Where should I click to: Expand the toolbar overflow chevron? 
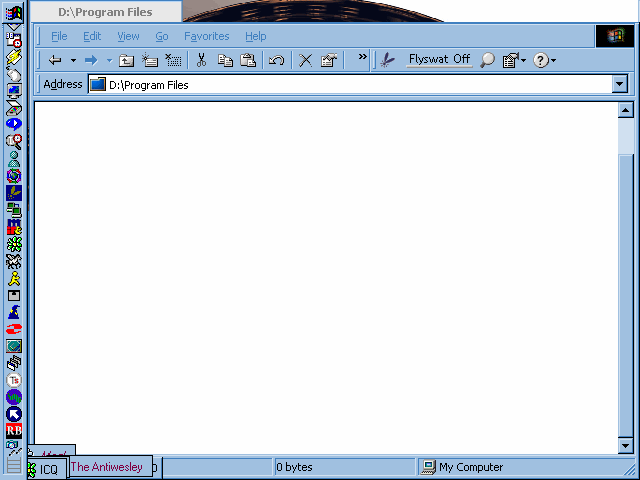pyautogui.click(x=362, y=58)
